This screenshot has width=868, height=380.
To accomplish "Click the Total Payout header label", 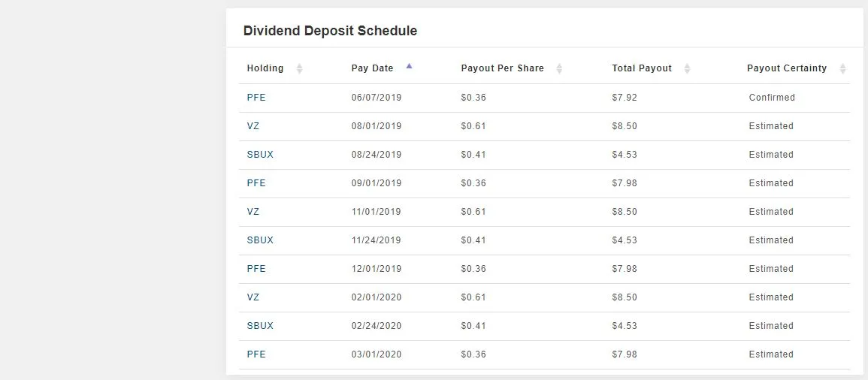I will point(642,68).
